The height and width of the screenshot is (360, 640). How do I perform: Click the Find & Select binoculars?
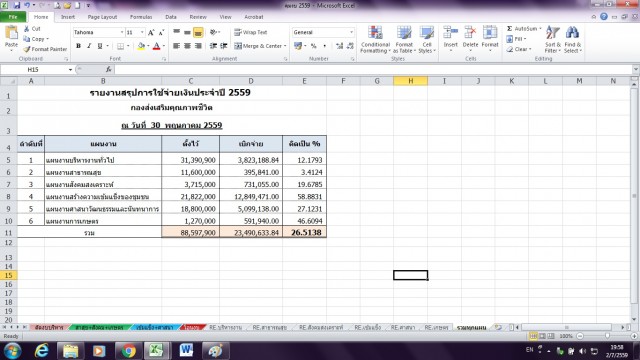click(x=572, y=33)
